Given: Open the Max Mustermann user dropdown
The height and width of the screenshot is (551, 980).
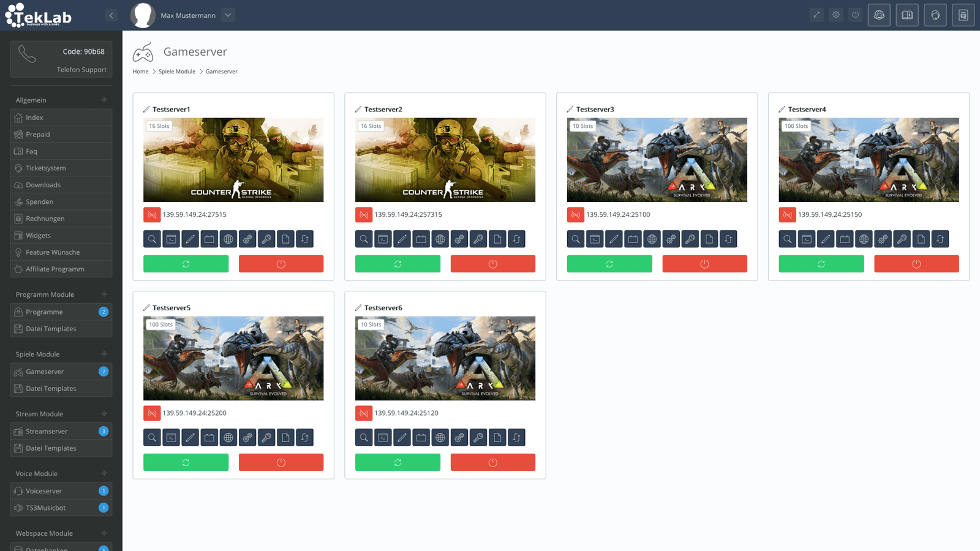Looking at the screenshot, I should 228,15.
